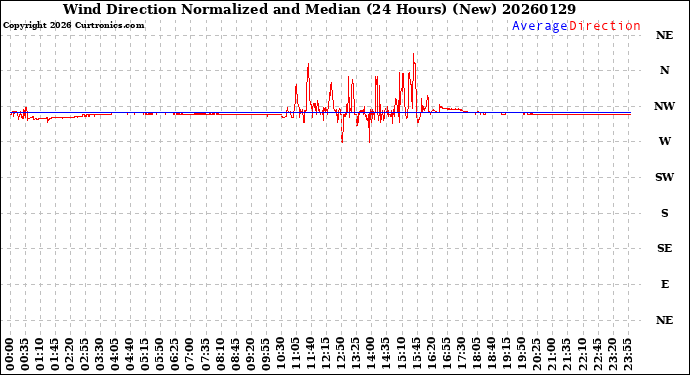Image resolution: width=690 pixels, height=375 pixels.
Task: Click the 15:10 time axis label
Action: (401, 355)
